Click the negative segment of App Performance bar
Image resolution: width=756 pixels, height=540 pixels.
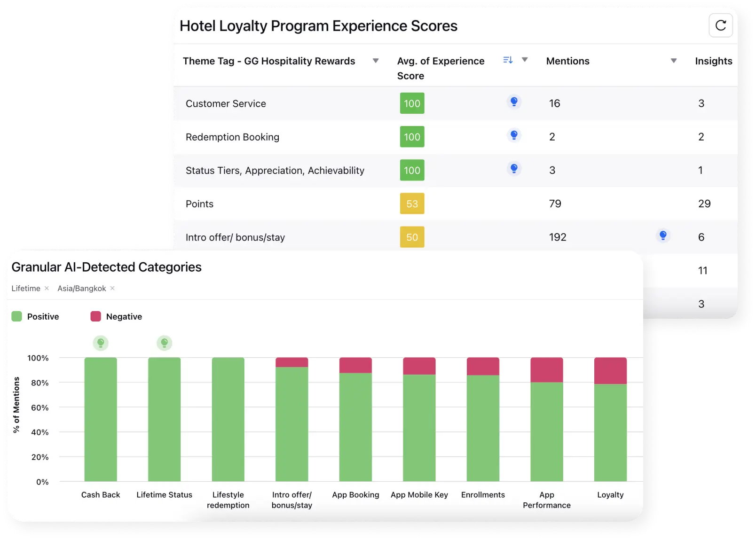pyautogui.click(x=547, y=370)
